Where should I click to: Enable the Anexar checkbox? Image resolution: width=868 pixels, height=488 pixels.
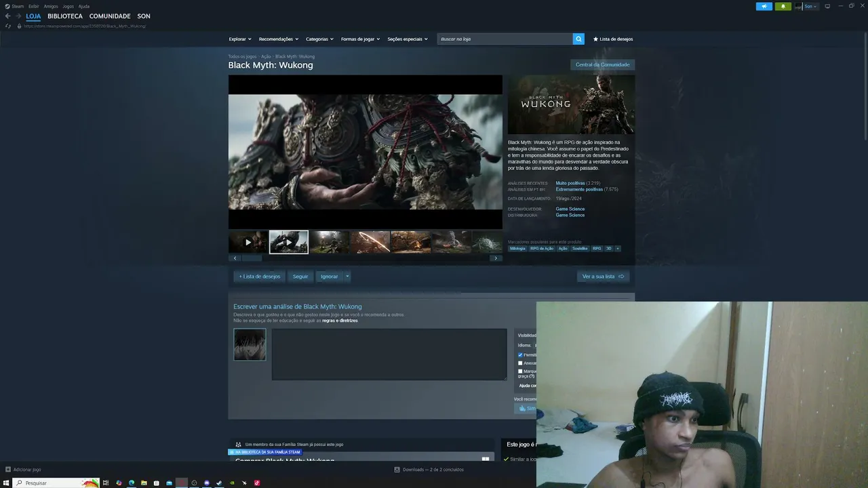point(520,363)
